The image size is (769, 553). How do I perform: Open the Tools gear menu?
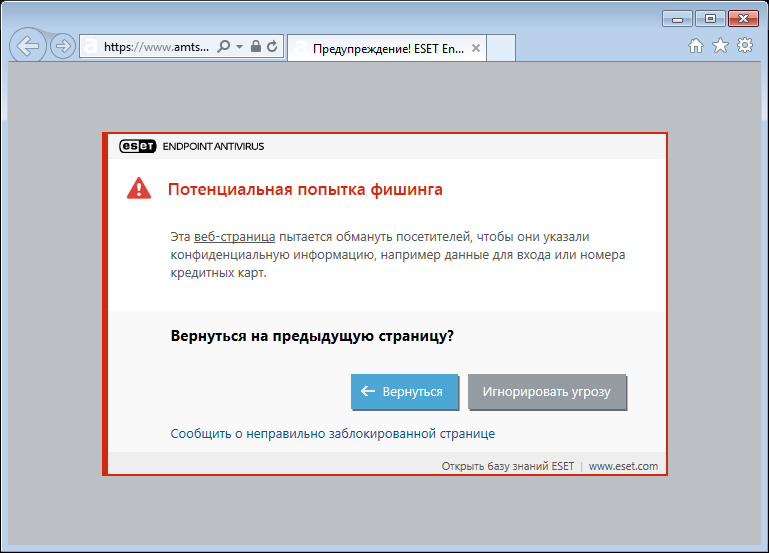(x=744, y=46)
